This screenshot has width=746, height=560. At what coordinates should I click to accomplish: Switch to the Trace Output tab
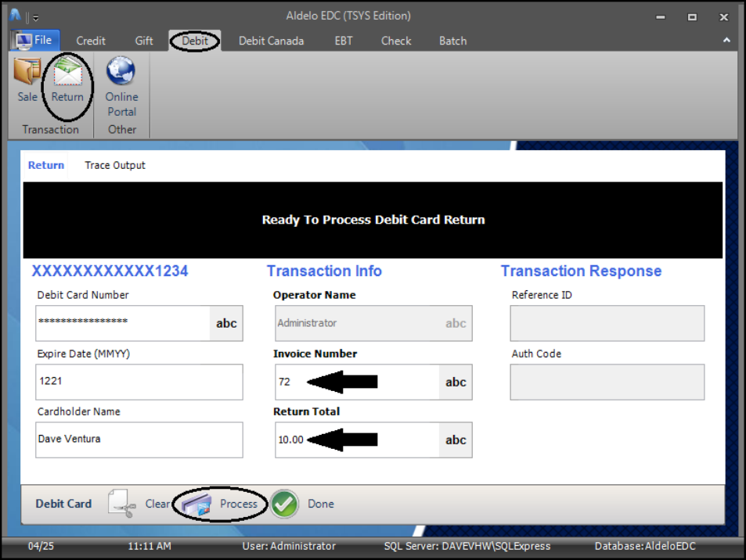click(x=114, y=166)
